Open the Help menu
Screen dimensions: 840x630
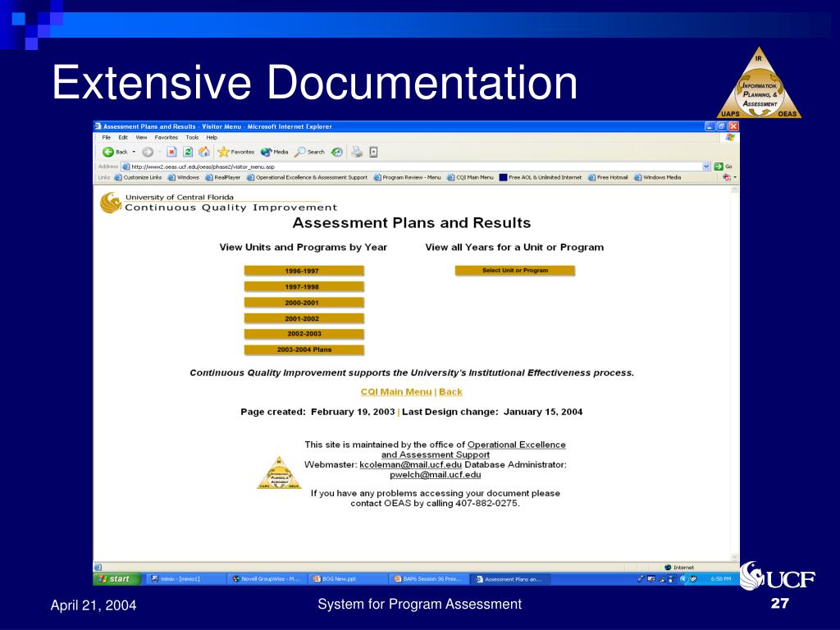click(x=212, y=138)
